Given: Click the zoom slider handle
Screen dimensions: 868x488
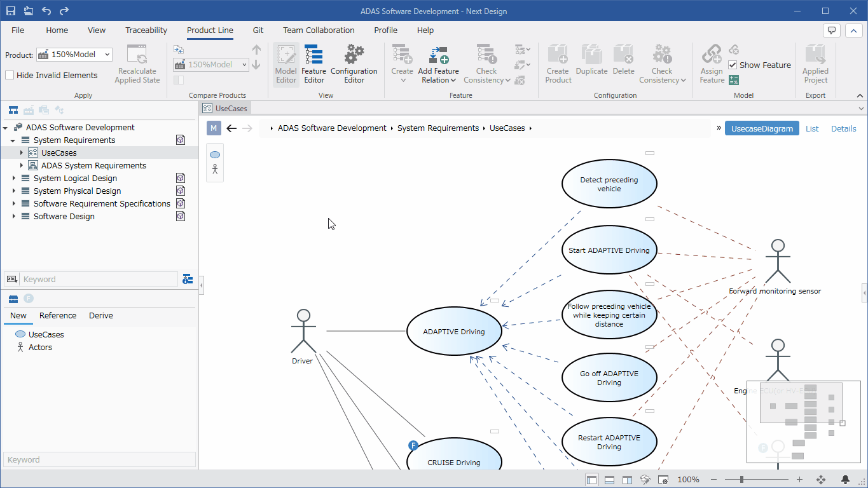Looking at the screenshot, I should tap(741, 480).
